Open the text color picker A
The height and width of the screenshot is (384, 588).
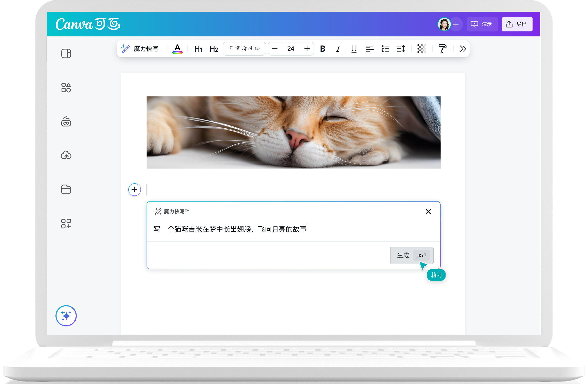click(x=177, y=49)
